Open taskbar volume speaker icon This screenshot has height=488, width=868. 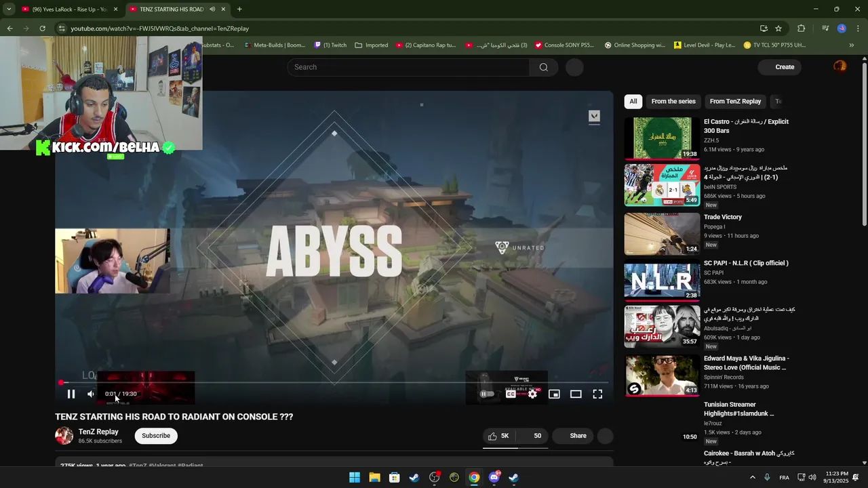point(812,477)
